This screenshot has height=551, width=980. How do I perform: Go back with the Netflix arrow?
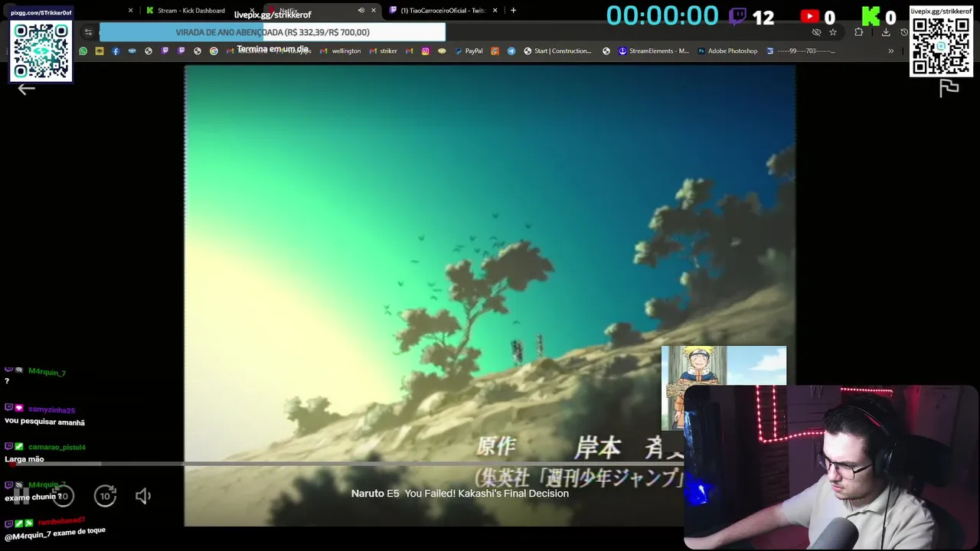click(27, 90)
